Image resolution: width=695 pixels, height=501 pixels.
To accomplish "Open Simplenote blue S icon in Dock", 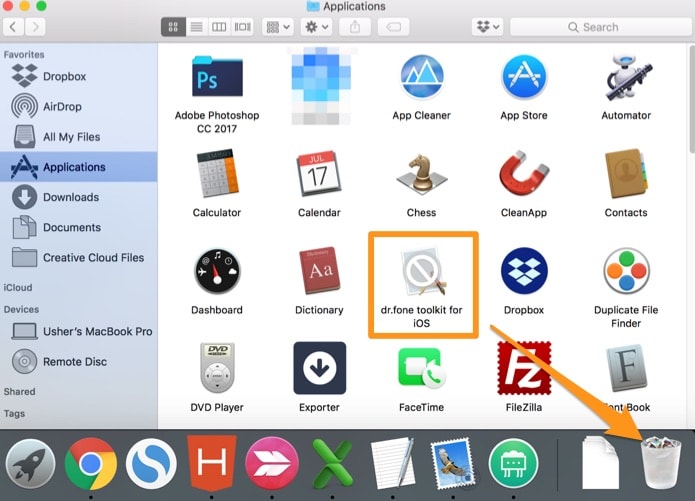I will click(x=151, y=464).
